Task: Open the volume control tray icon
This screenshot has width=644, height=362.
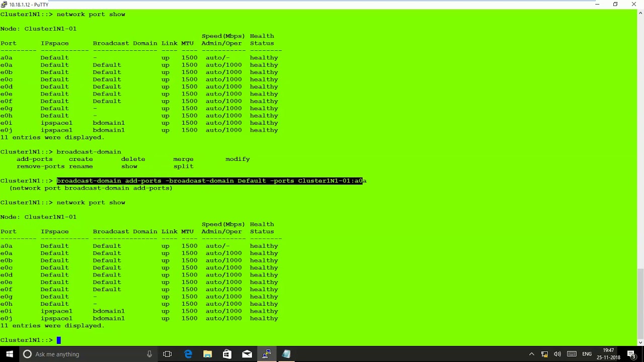Action: click(557, 354)
